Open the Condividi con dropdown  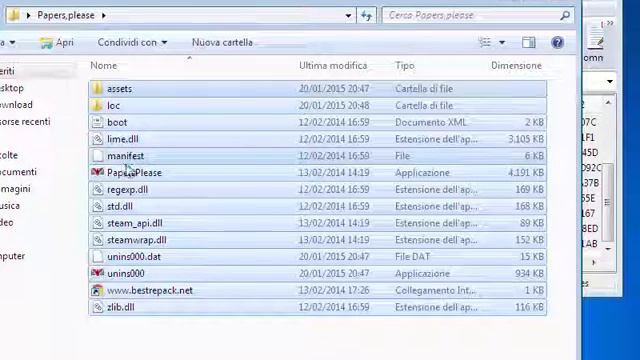pos(132,42)
